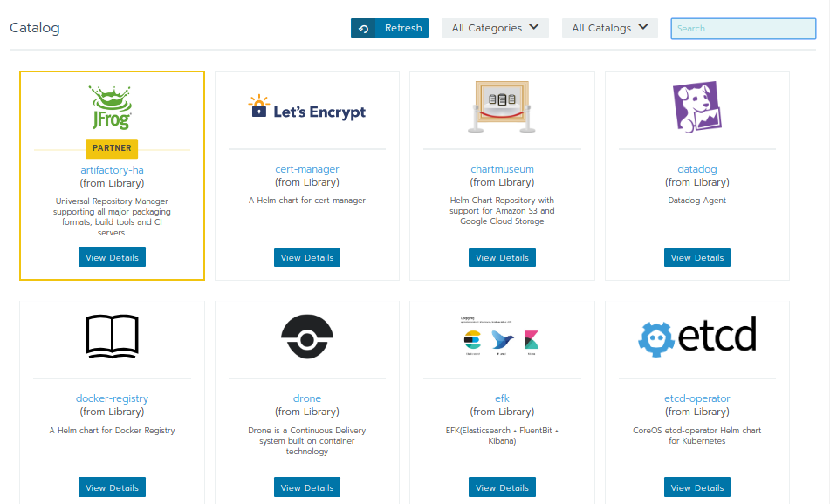View Details for efk
This screenshot has height=504, width=830.
point(502,487)
